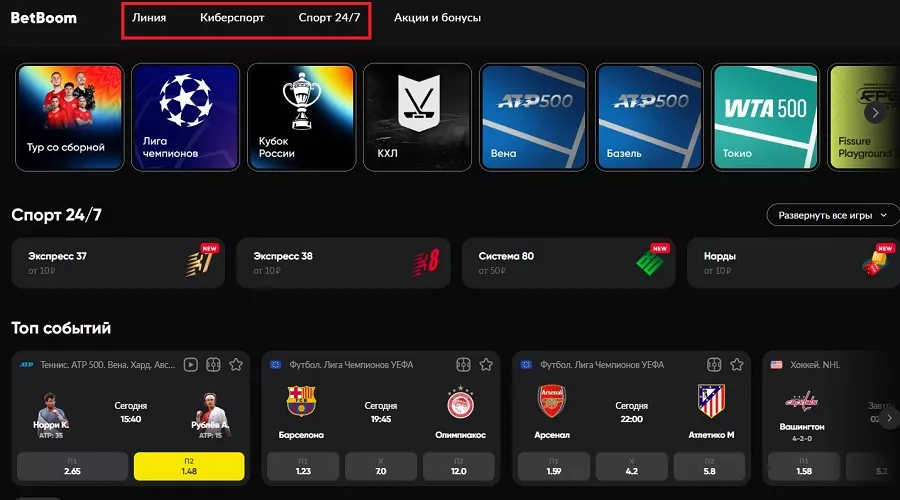
Task: Add the Norrie vs Rublev match to favorites
Action: point(236,365)
